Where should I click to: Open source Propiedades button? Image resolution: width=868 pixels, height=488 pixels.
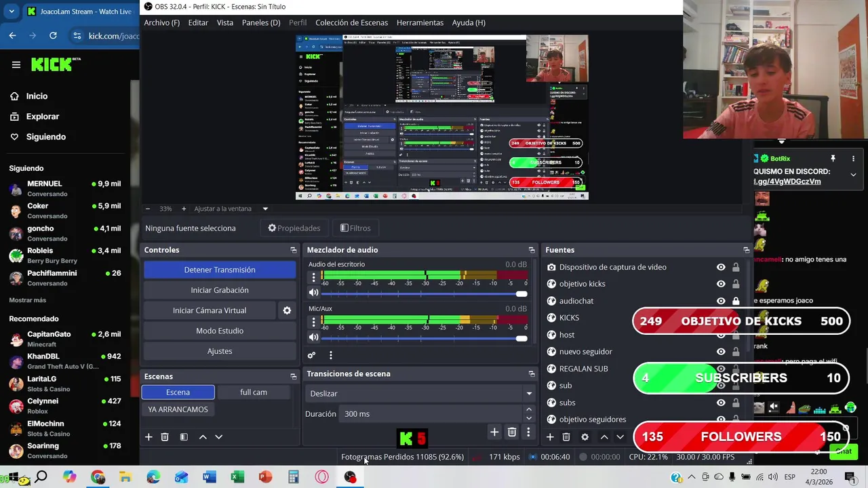click(x=294, y=228)
